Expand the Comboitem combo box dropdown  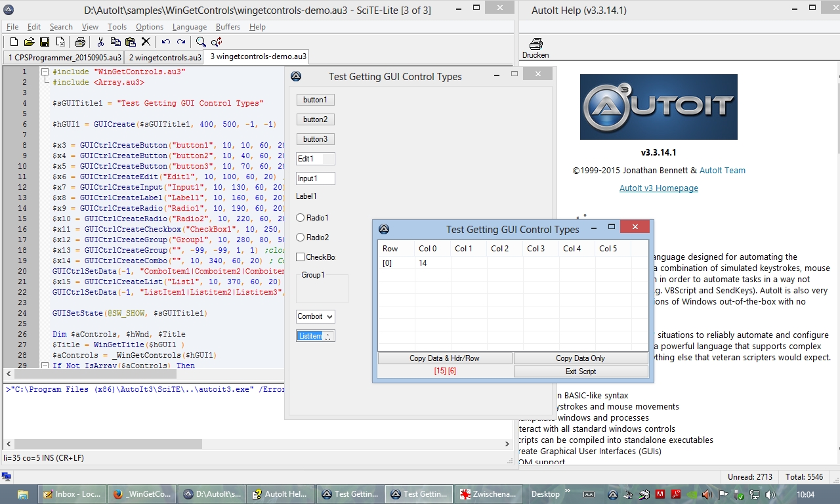[x=329, y=316]
